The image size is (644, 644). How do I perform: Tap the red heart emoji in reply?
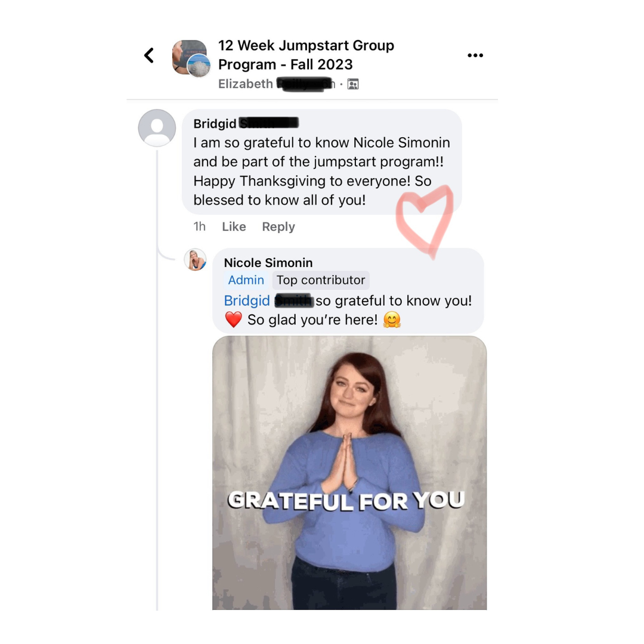coord(234,320)
